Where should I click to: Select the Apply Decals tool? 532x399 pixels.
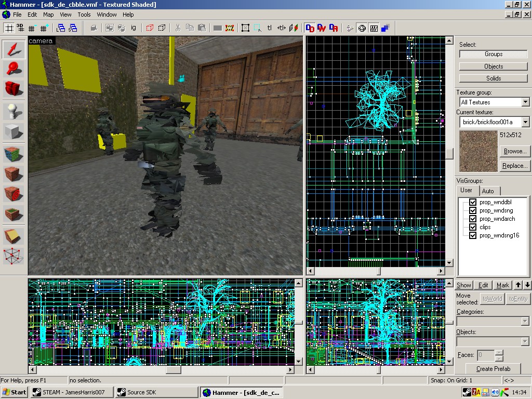(x=14, y=194)
